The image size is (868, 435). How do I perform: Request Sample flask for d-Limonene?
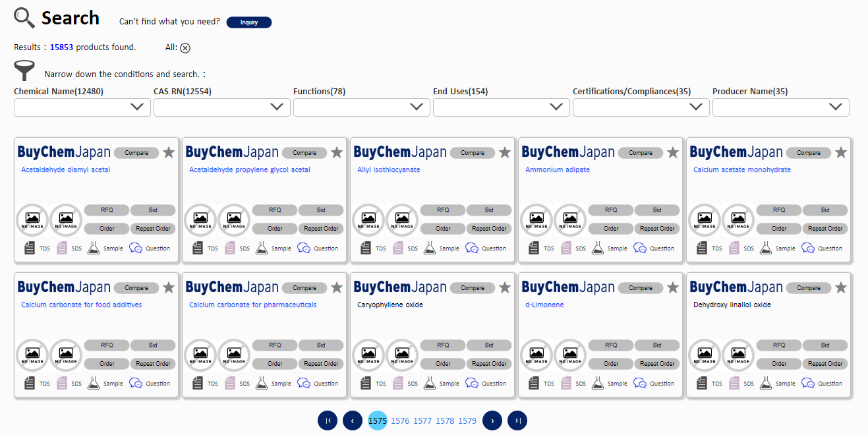pos(598,384)
